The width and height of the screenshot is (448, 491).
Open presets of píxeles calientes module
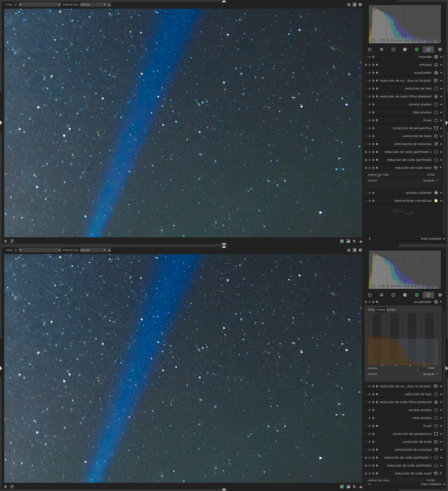(370, 193)
